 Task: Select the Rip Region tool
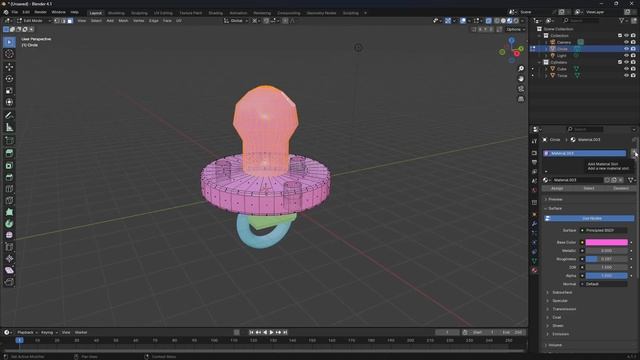click(9, 282)
